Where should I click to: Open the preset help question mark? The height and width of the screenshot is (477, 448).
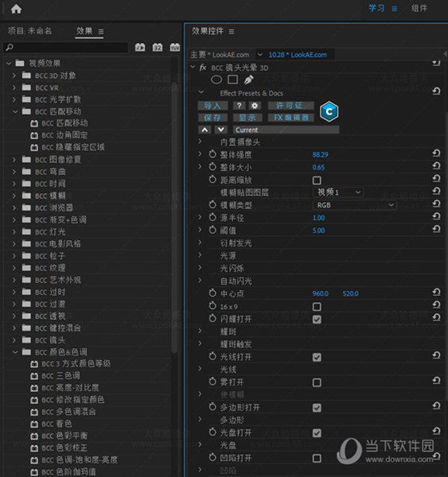[x=239, y=106]
